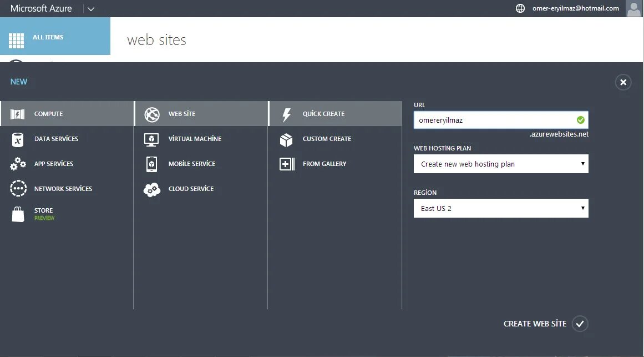Click the Create Web Site button label
The image size is (644, 357).
535,324
